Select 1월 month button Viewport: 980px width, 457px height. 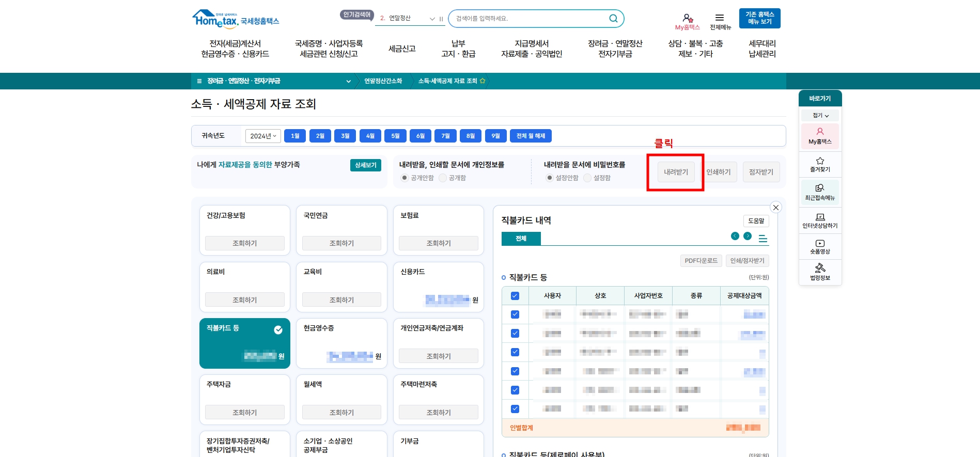tap(295, 136)
